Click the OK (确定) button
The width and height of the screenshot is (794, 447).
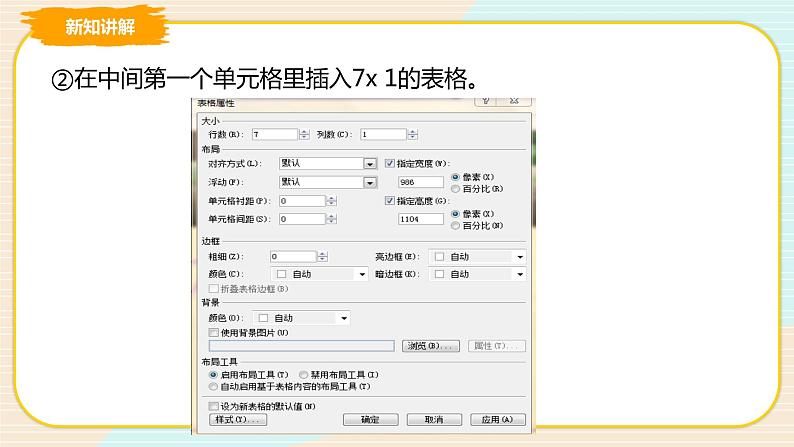(371, 420)
